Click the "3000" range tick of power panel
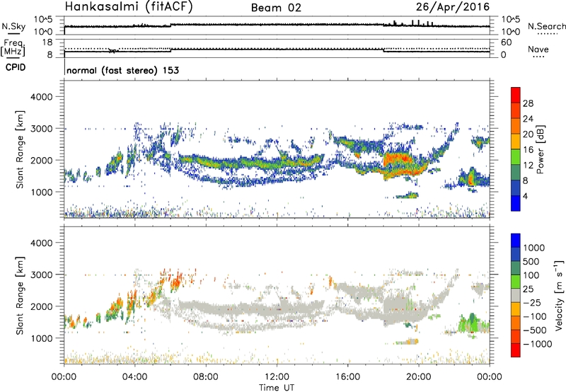566x392 pixels. pyautogui.click(x=41, y=129)
